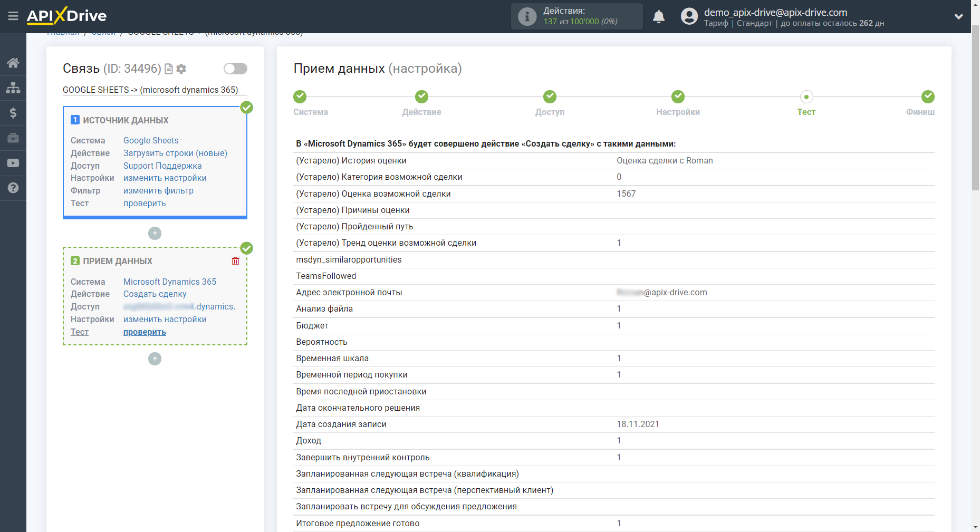
Task: Open the briefcase icon in sidebar
Action: 13,138
